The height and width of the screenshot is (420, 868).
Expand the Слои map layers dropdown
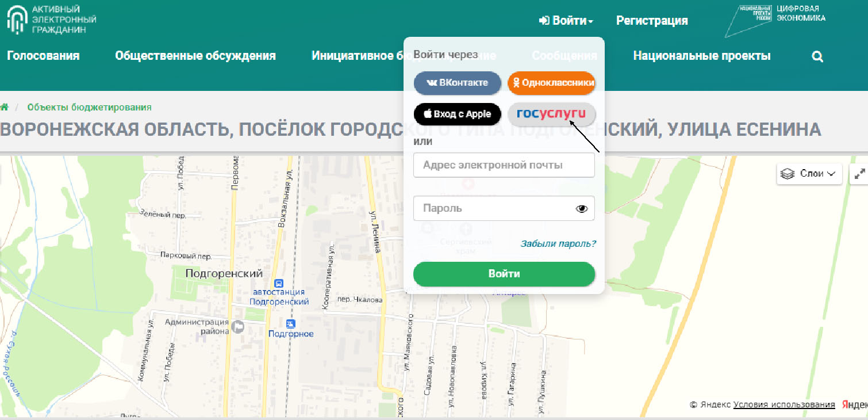point(809,173)
